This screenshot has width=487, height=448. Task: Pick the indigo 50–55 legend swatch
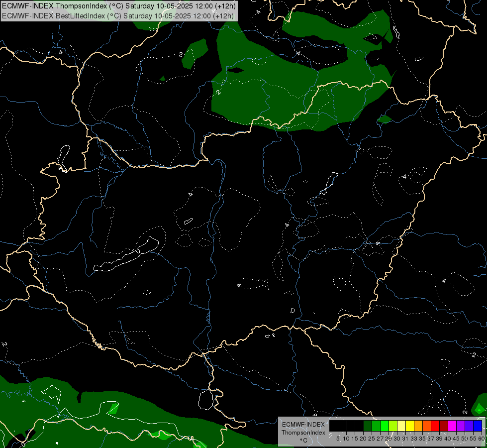(x=469, y=426)
